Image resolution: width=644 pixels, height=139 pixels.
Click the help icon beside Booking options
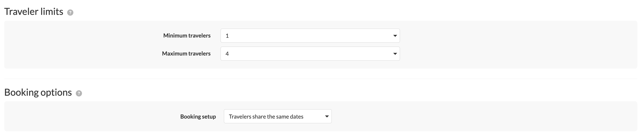(x=79, y=93)
